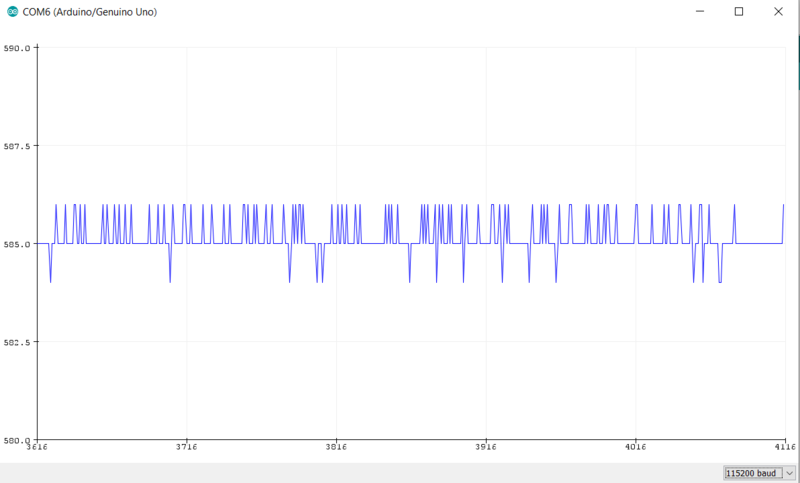Click the 4116 x-axis tick label
Screen dimensions: 800x483
783,448
